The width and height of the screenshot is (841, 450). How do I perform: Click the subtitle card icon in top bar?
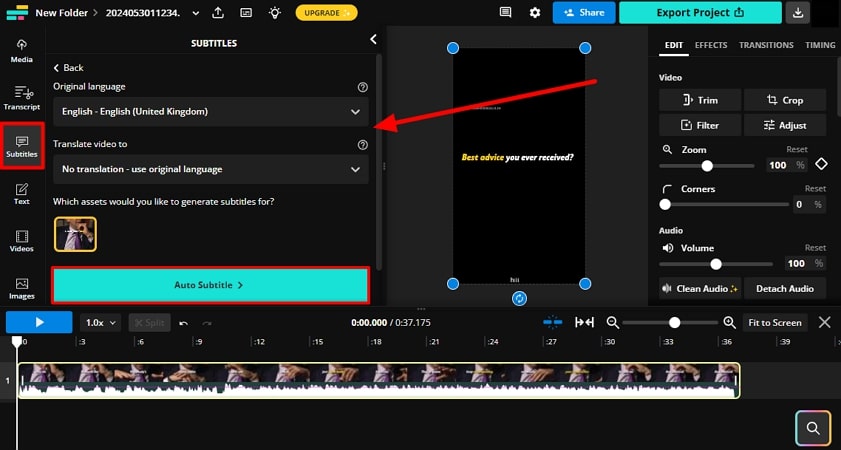(246, 12)
